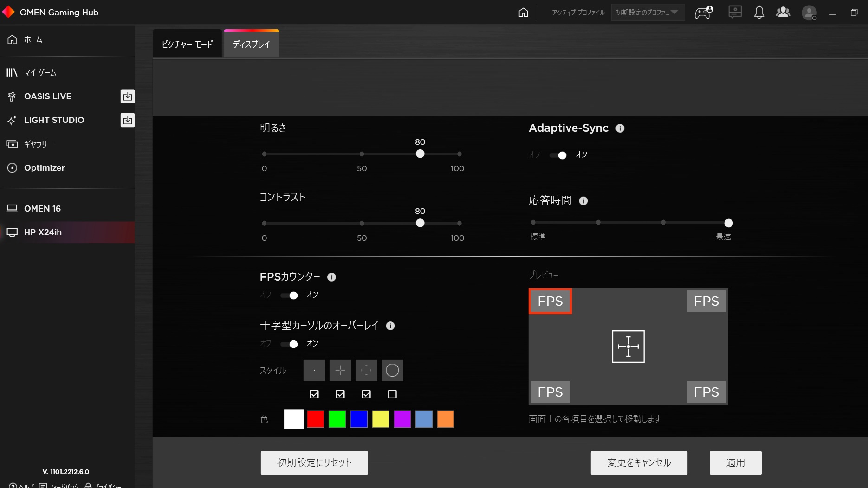This screenshot has height=488, width=868.
Task: Go to ホーム in sidebar
Action: [67, 39]
